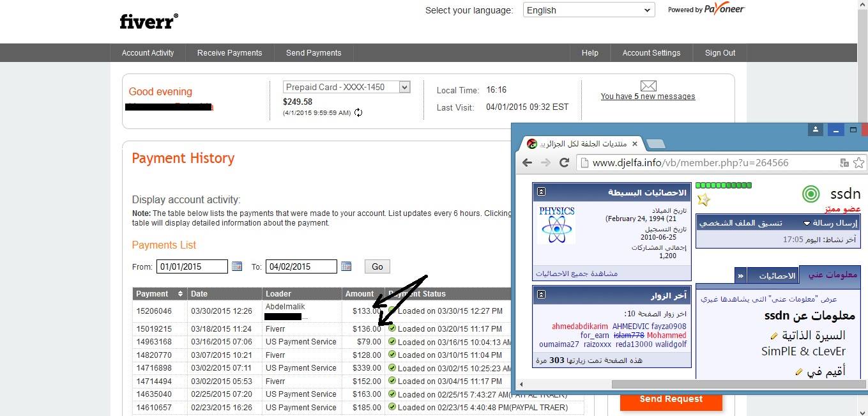
Task: Open the Send Payments menu
Action: click(314, 53)
